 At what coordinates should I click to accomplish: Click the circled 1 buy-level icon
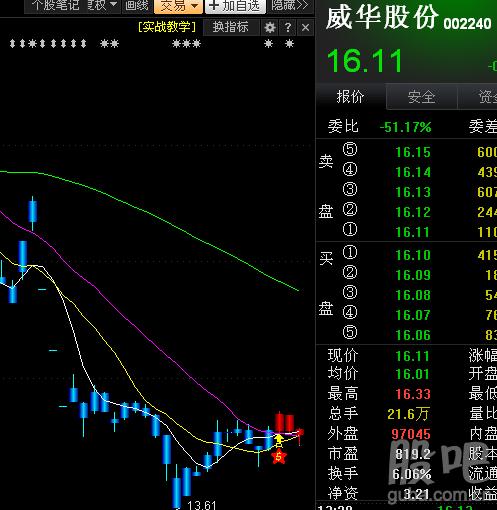pos(350,252)
